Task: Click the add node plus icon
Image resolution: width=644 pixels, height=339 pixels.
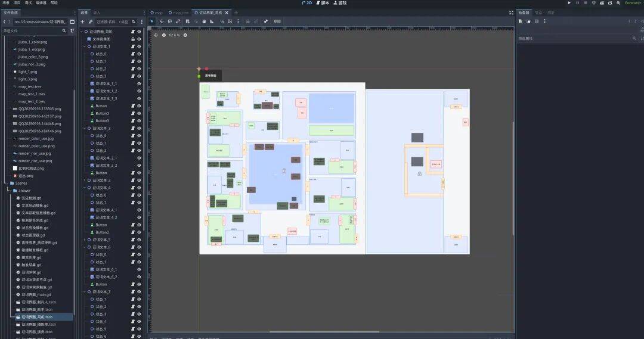Action: tap(82, 21)
